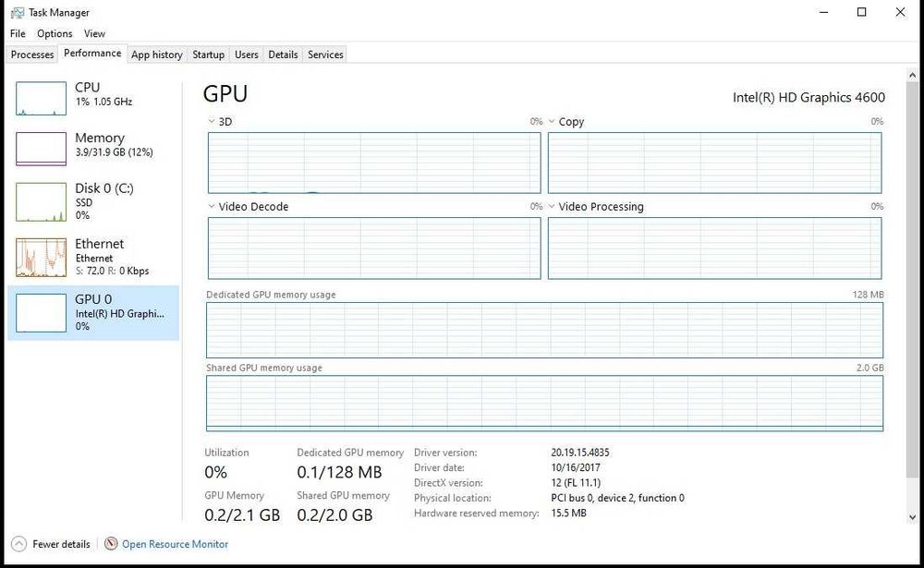Select the Ethernet activity graph thumbnail
924x568 pixels.
coord(42,258)
